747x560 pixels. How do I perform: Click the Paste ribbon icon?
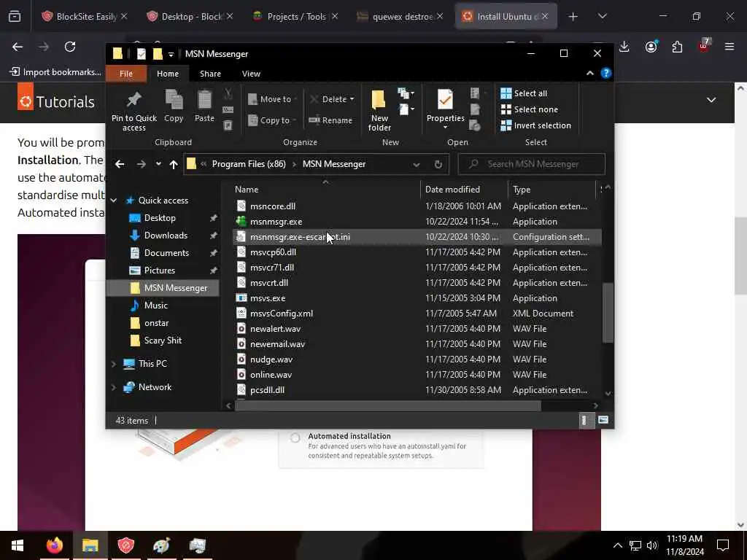click(204, 106)
